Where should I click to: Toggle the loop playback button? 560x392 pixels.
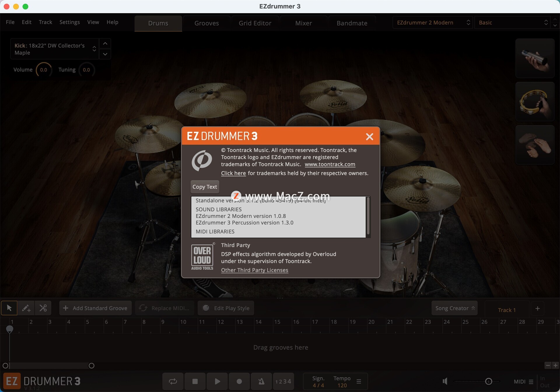coord(173,381)
